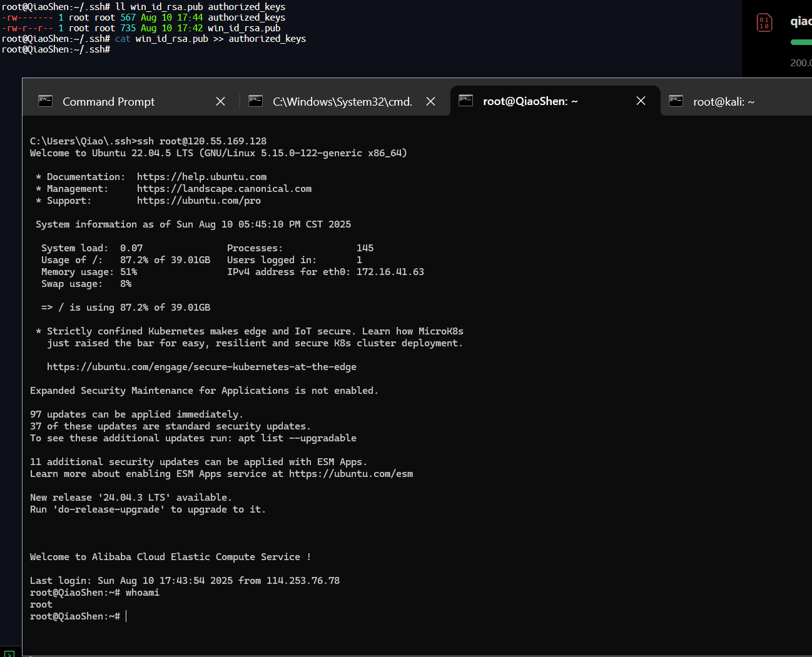Switch to the root@kali tab
The height and width of the screenshot is (657, 812).
tap(723, 102)
